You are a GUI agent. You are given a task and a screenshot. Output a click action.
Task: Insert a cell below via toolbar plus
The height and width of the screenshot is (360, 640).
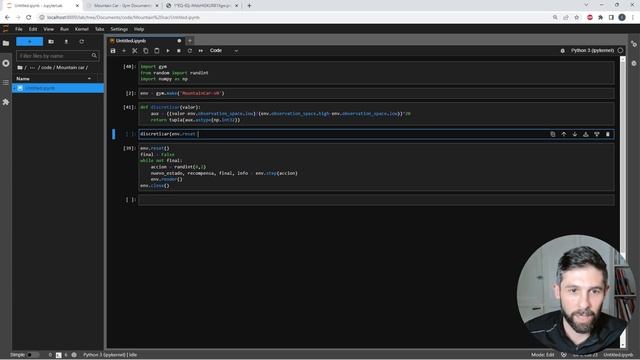tap(124, 51)
